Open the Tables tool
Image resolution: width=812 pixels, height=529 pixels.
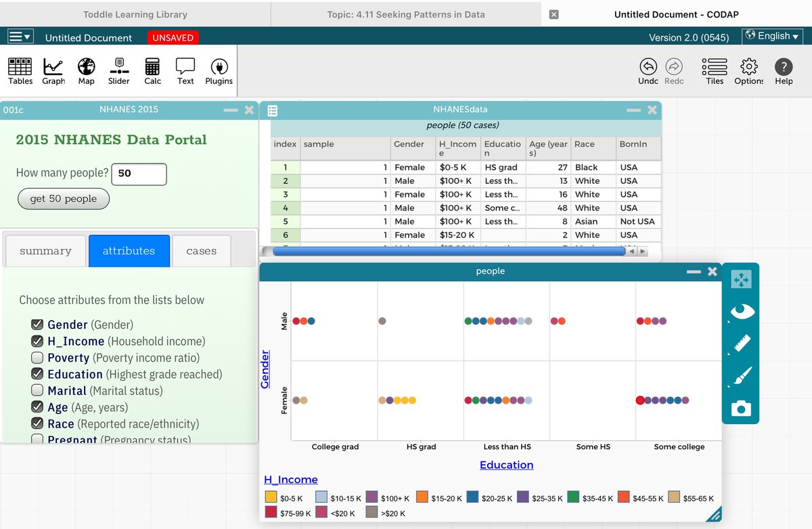20,71
